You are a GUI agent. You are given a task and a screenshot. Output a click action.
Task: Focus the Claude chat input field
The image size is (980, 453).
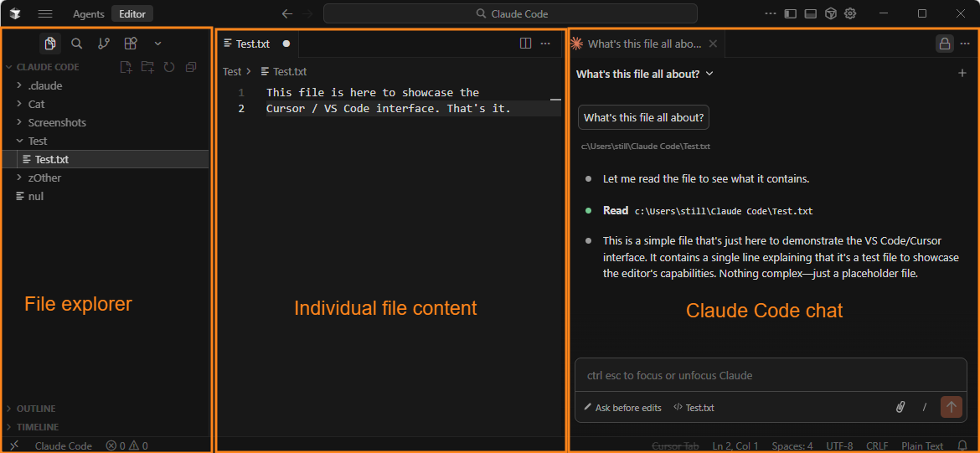click(771, 375)
